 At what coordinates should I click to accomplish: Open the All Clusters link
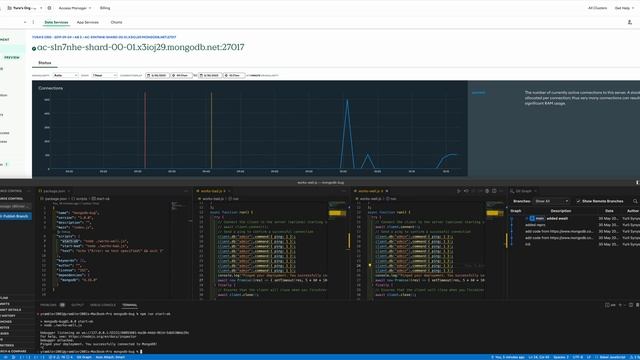597,8
